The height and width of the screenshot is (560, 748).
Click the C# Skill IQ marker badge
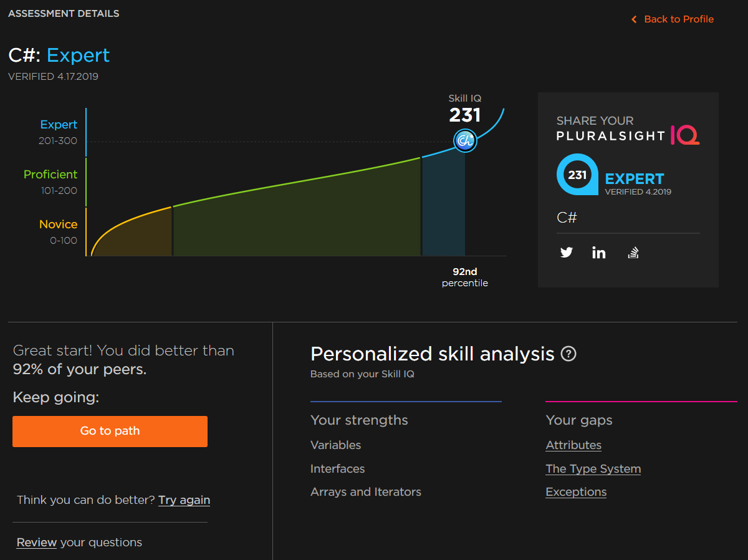[x=465, y=140]
